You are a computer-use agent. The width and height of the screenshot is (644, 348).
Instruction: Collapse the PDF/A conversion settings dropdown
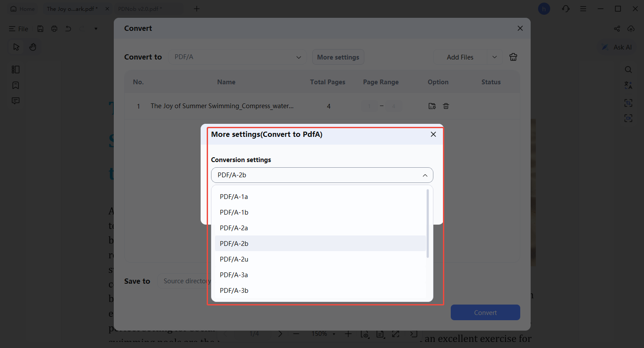coord(425,175)
